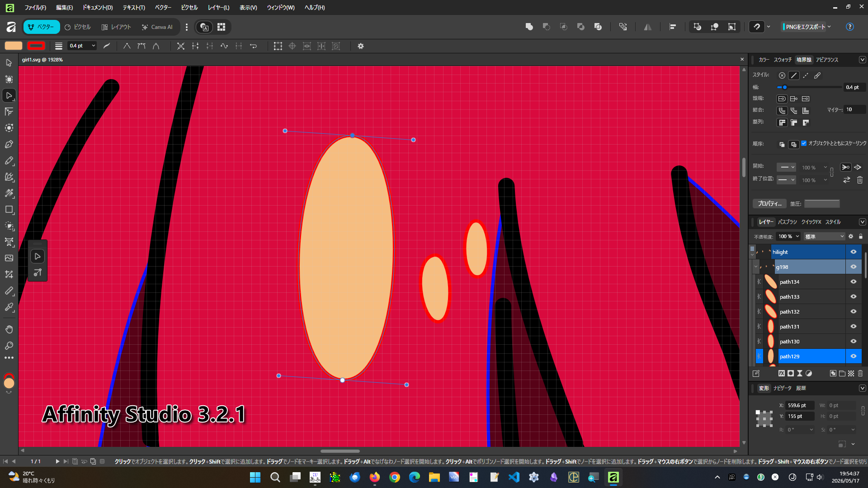The height and width of the screenshot is (488, 868).
Task: Delete selected layer with the trash icon in the Layers panel
Action: pos(860,373)
